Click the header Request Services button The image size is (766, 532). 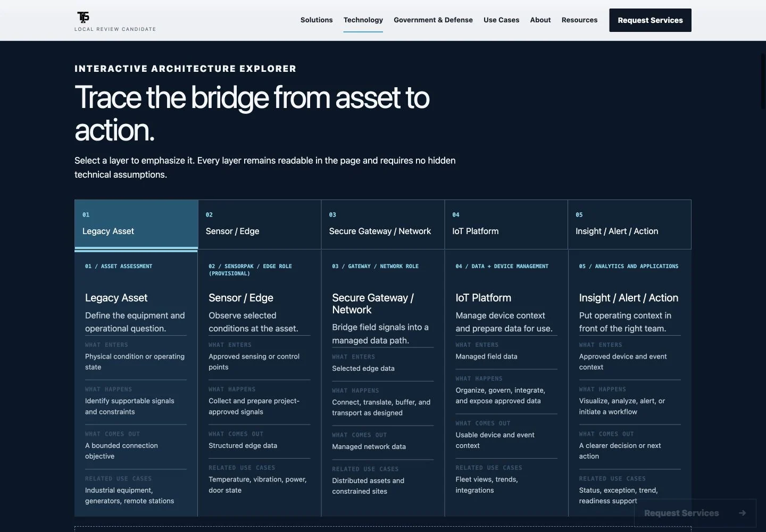[650, 20]
